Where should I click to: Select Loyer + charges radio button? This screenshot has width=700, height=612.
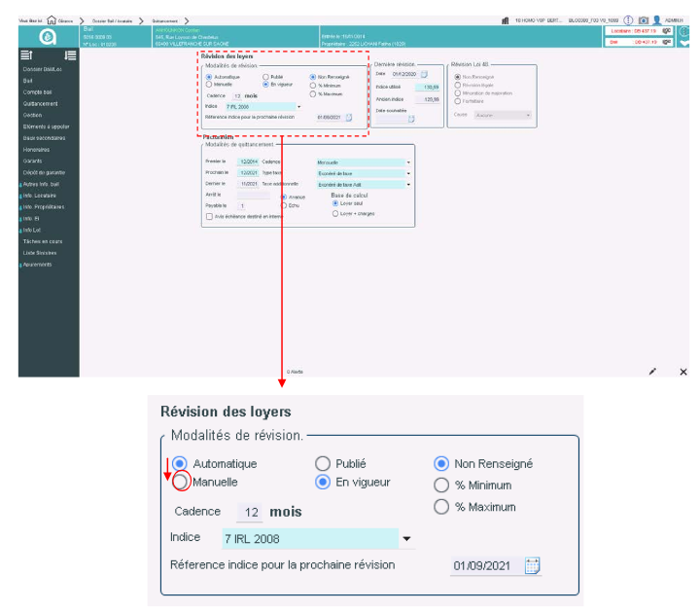tap(335, 213)
